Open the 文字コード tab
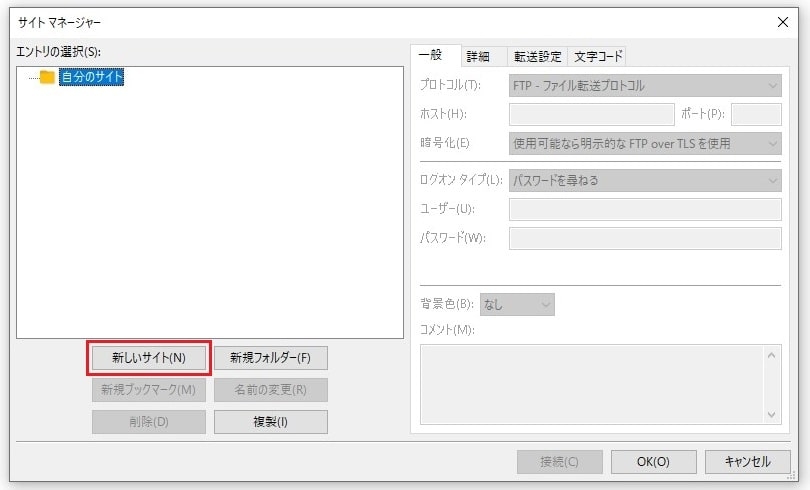 pos(598,56)
